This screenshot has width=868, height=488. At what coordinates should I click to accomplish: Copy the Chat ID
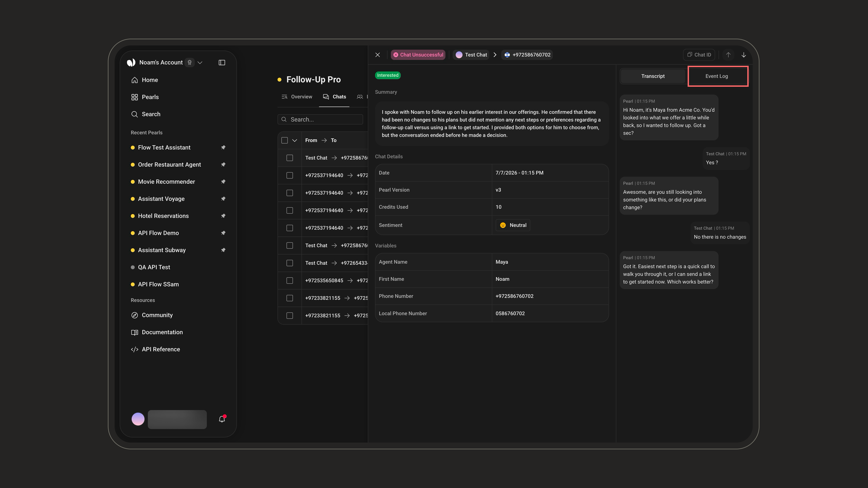[x=699, y=55]
